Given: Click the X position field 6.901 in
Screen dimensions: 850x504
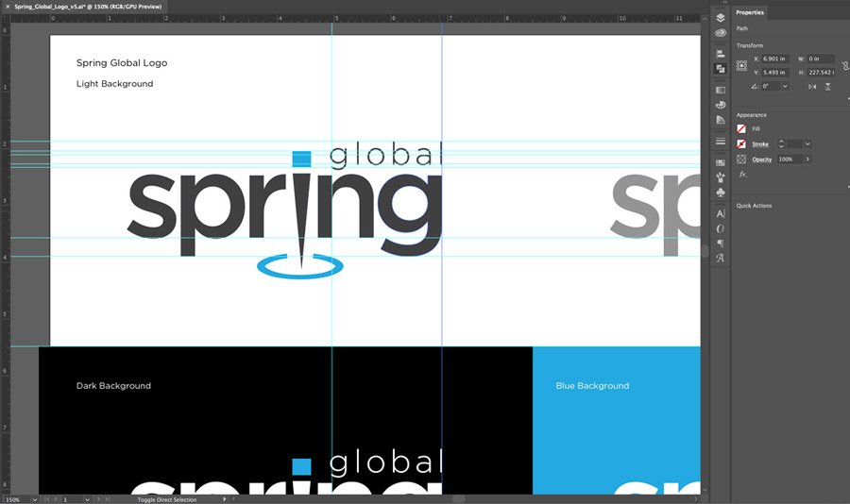Looking at the screenshot, I should tap(775, 59).
